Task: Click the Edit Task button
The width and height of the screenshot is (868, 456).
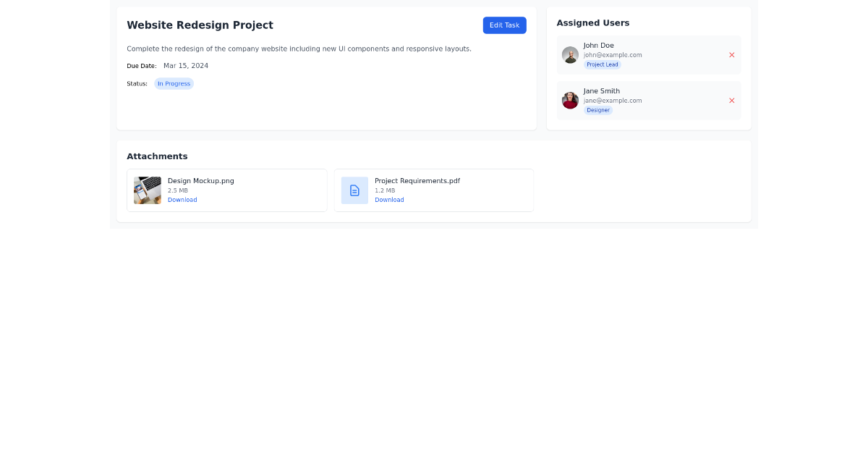Action: [x=504, y=25]
